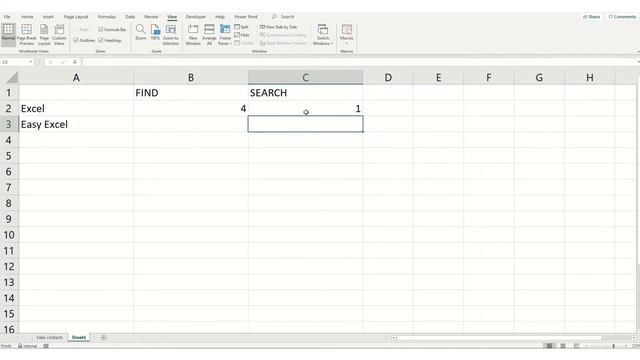Open Macros dropdown

[x=347, y=34]
